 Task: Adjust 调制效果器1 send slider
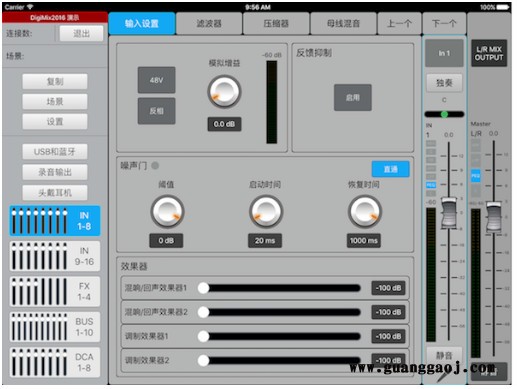279,336
